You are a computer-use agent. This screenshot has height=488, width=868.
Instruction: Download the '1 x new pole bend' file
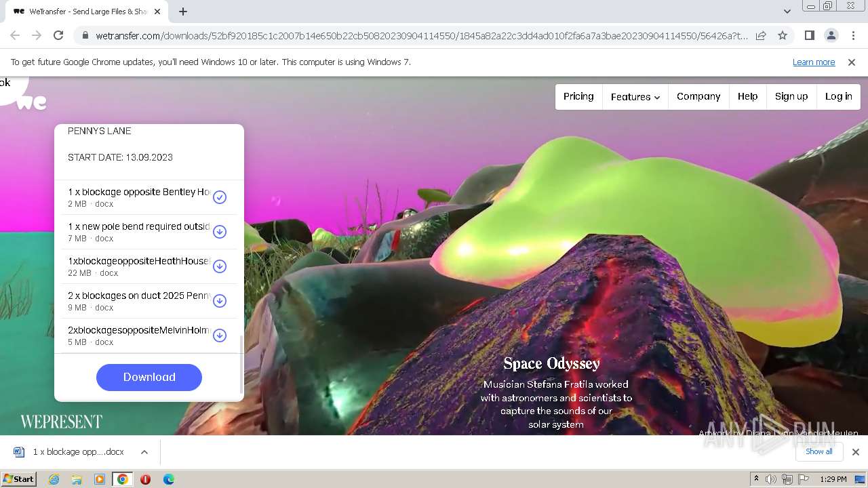(220, 232)
